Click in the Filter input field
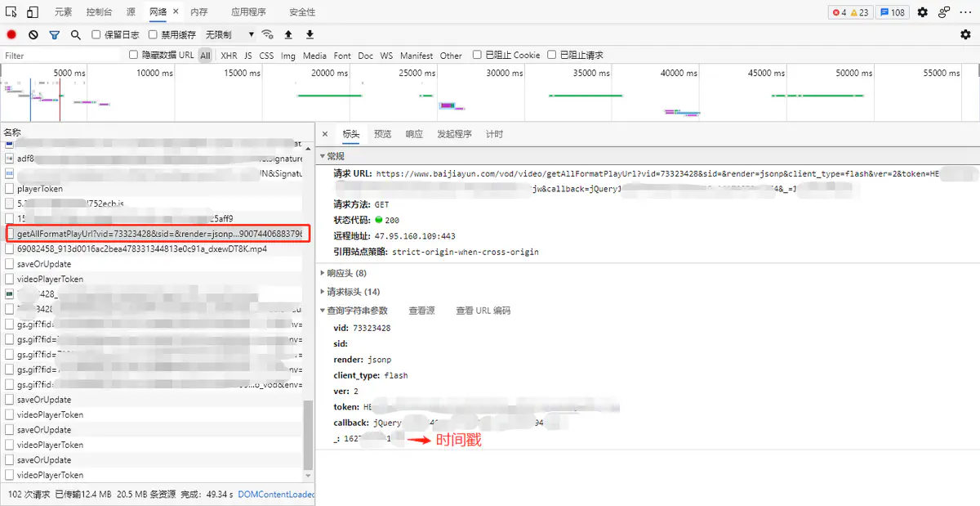980x506 pixels. pyautogui.click(x=61, y=56)
